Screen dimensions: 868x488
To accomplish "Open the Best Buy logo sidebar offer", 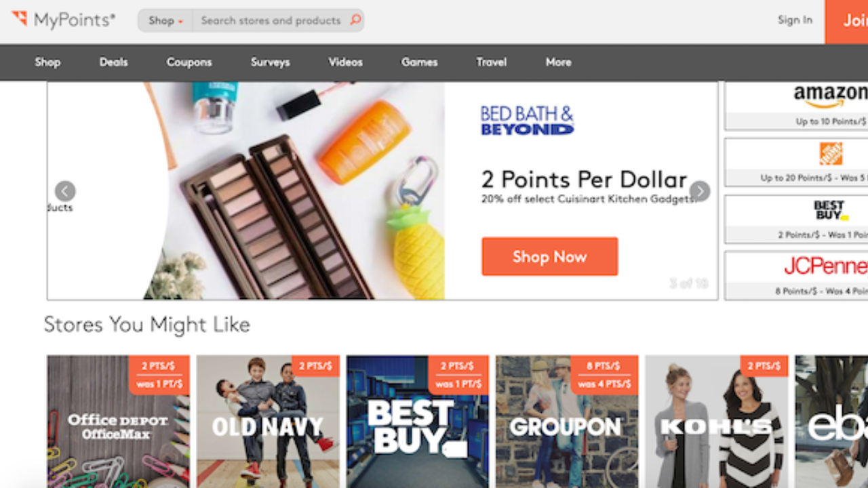I will click(796, 219).
